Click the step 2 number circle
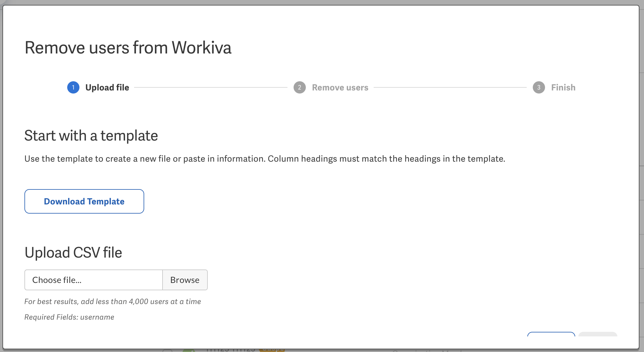The image size is (644, 352). (x=300, y=87)
